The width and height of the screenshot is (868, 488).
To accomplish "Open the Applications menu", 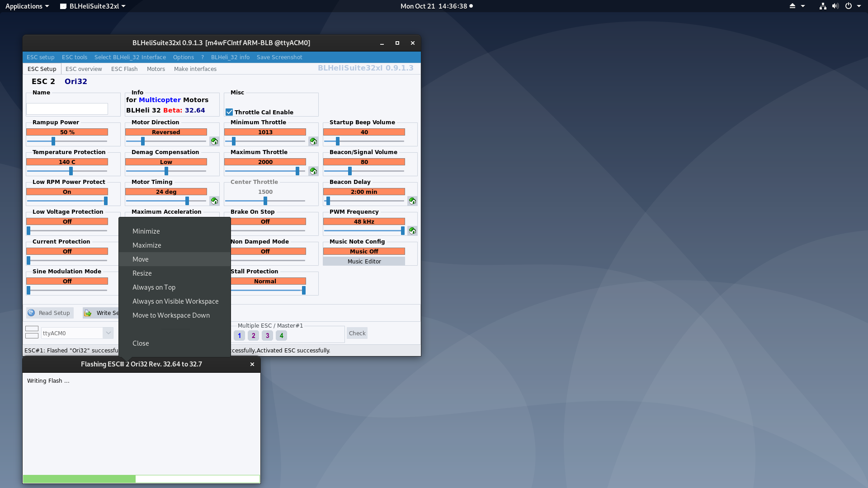I will coord(27,6).
